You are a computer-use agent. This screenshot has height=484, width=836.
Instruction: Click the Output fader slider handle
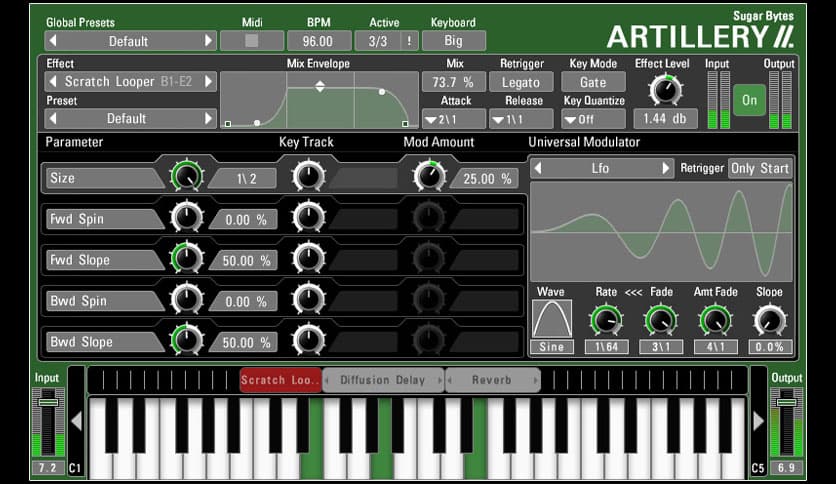tap(786, 401)
